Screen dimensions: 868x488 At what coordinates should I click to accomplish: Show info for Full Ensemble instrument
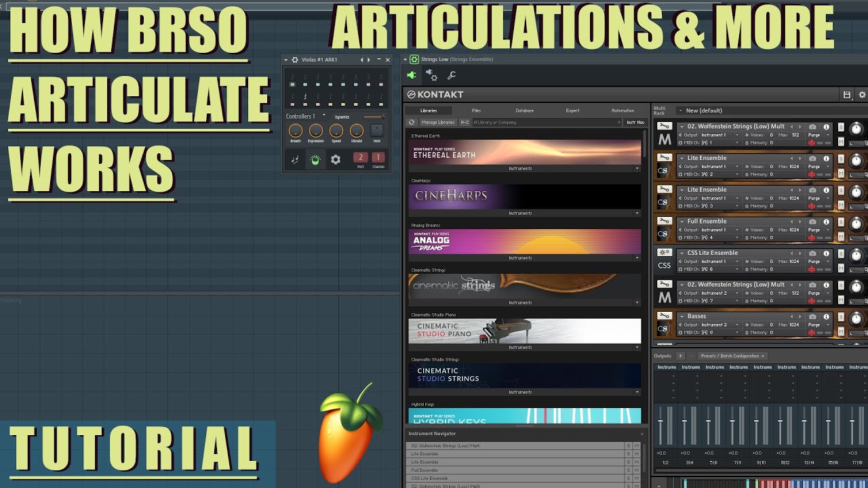click(x=826, y=222)
